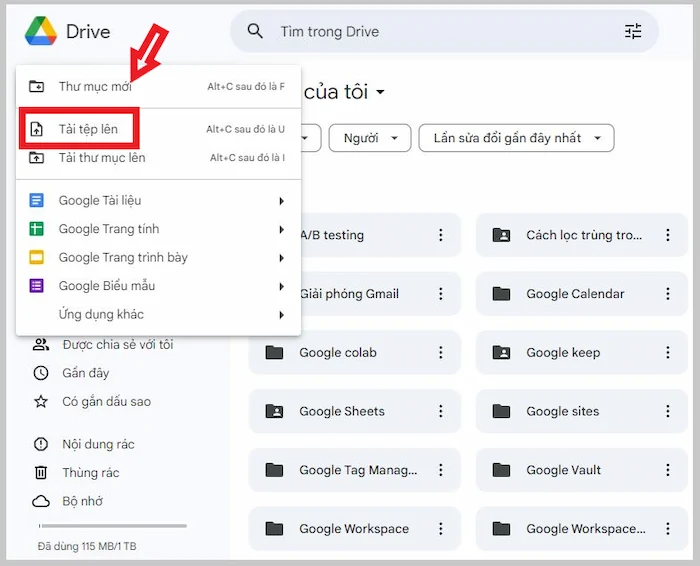Click the storage cloud icon
The width and height of the screenshot is (700, 566).
point(41,501)
